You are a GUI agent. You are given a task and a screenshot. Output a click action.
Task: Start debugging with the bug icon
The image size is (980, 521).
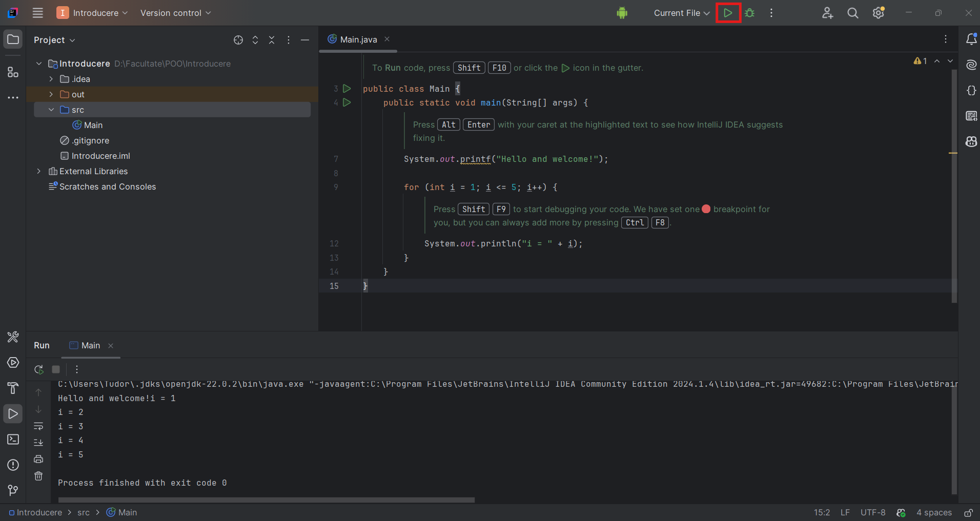point(750,13)
